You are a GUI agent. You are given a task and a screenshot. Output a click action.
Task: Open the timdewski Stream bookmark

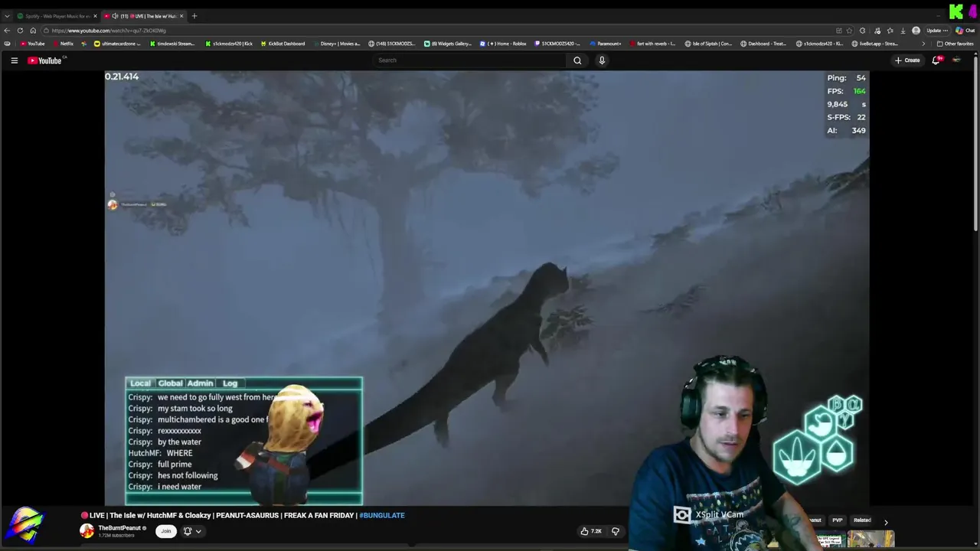point(172,44)
